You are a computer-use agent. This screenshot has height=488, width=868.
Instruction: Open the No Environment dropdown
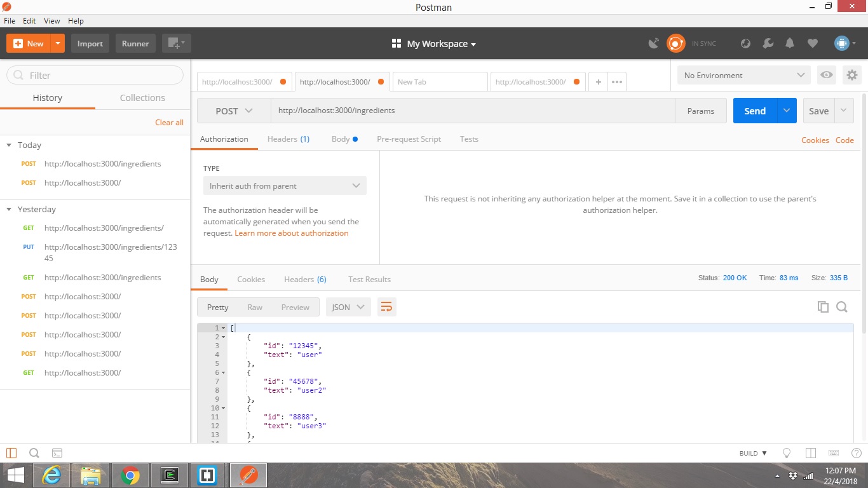click(743, 75)
